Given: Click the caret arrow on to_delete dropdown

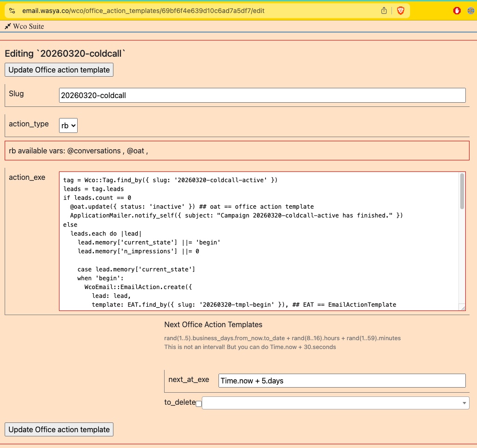Looking at the screenshot, I should click(x=464, y=403).
